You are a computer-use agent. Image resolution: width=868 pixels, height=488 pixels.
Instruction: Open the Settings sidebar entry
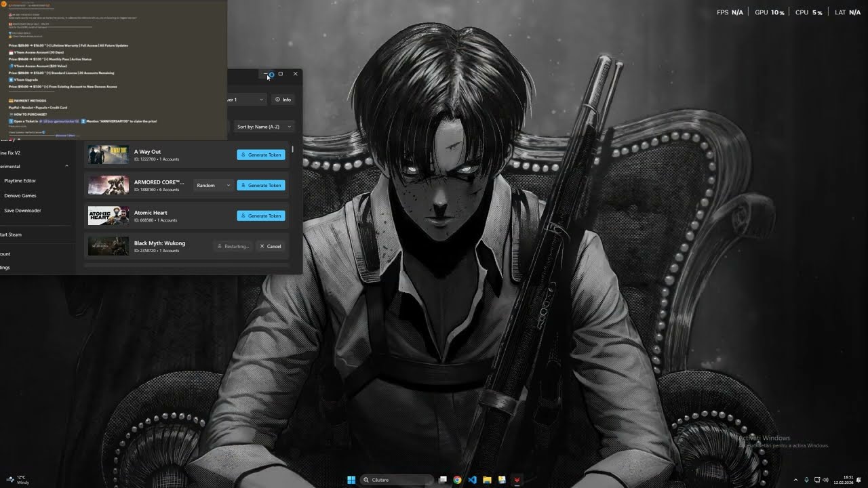[x=6, y=268]
